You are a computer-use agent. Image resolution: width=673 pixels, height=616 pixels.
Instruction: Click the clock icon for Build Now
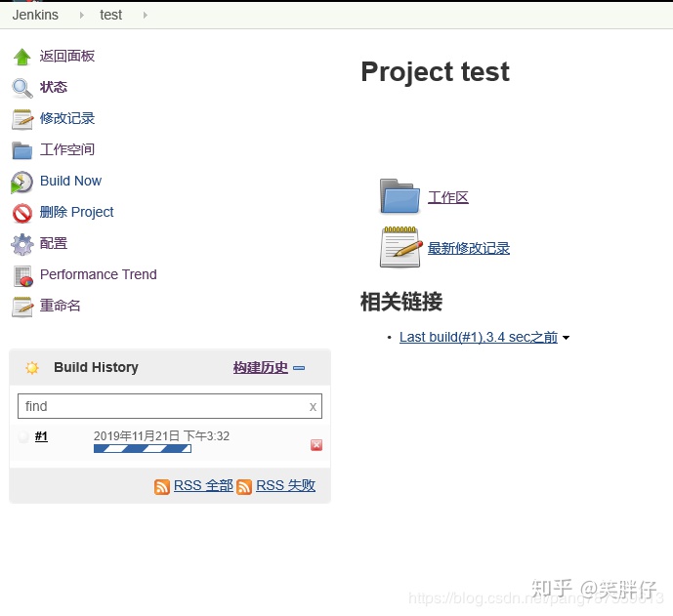tap(21, 182)
